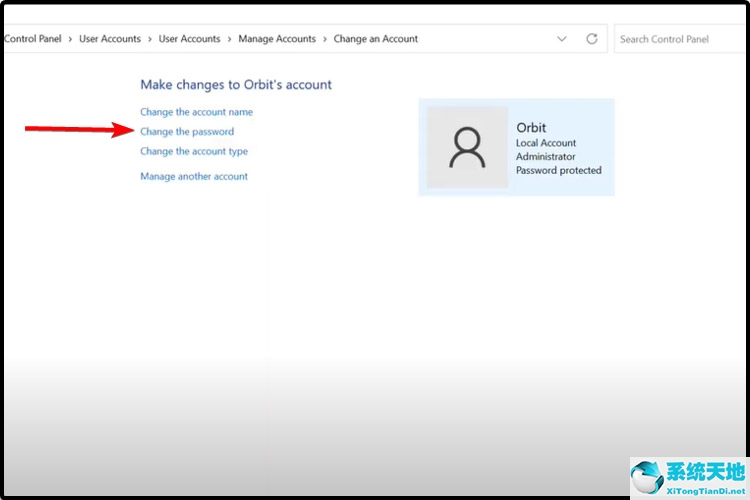This screenshot has width=750, height=500.
Task: Click the XiTongTianDi watermark logo
Action: point(689,475)
